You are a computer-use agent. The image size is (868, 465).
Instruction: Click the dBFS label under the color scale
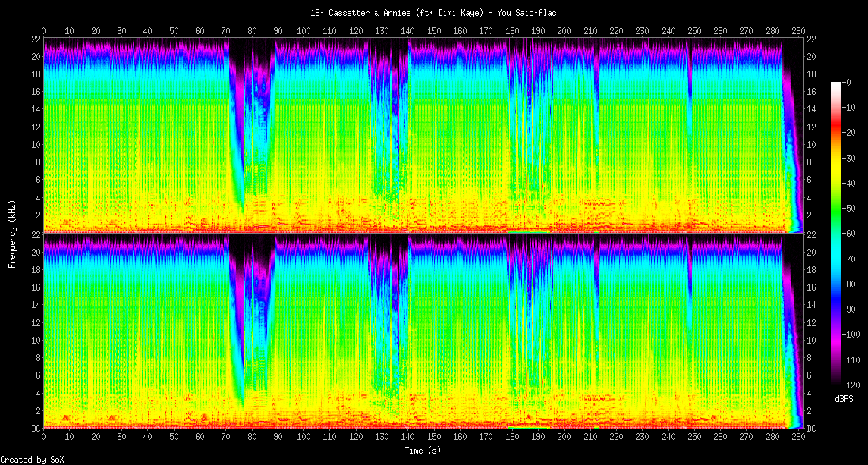pyautogui.click(x=845, y=398)
